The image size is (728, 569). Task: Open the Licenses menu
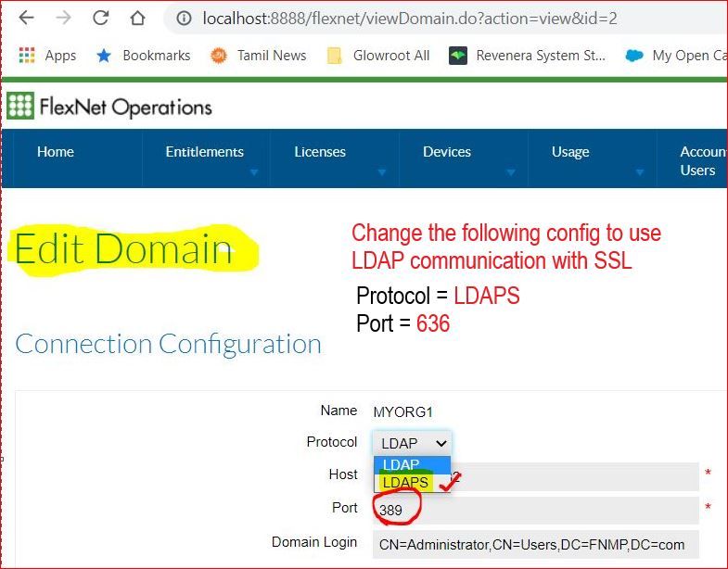[x=320, y=153]
